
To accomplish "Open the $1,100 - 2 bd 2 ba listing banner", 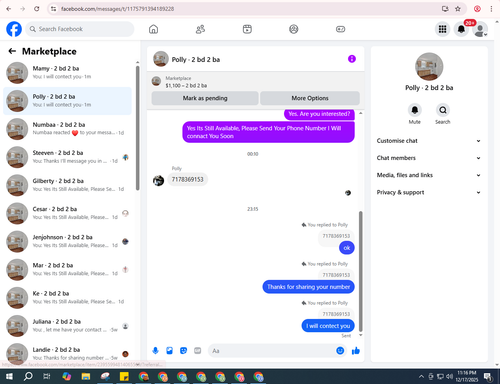I will (x=256, y=82).
